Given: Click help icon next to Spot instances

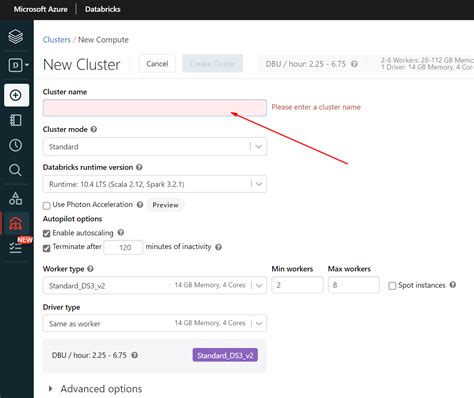Looking at the screenshot, I should 453,285.
